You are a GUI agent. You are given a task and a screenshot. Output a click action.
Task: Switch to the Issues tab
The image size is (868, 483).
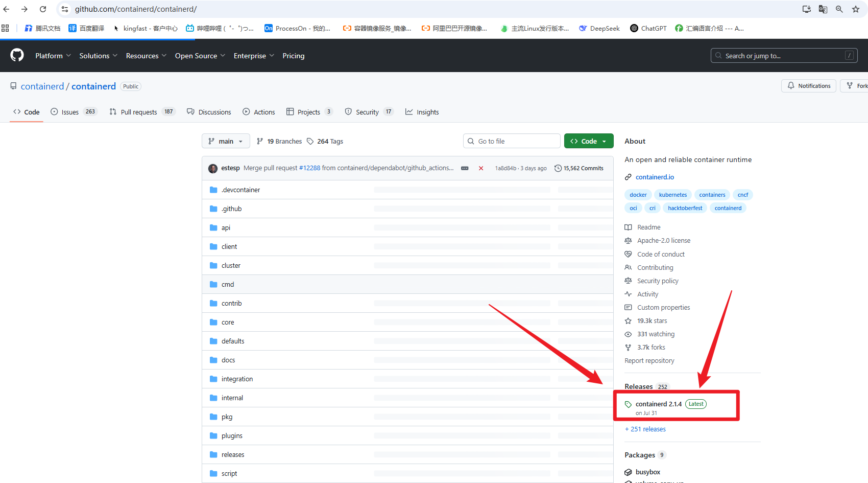click(x=74, y=112)
